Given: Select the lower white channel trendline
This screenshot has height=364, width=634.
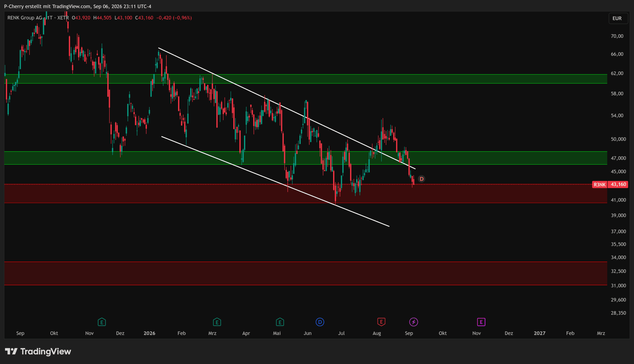Looking at the screenshot, I should [x=275, y=181].
